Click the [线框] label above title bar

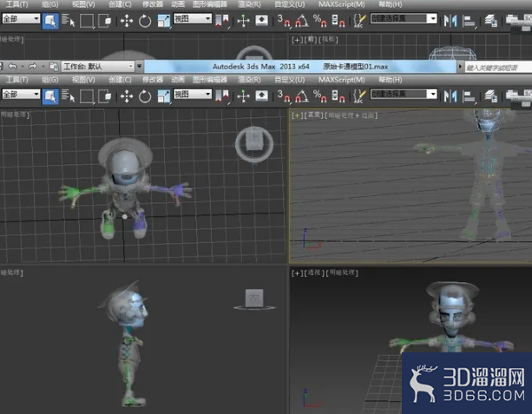(x=328, y=39)
